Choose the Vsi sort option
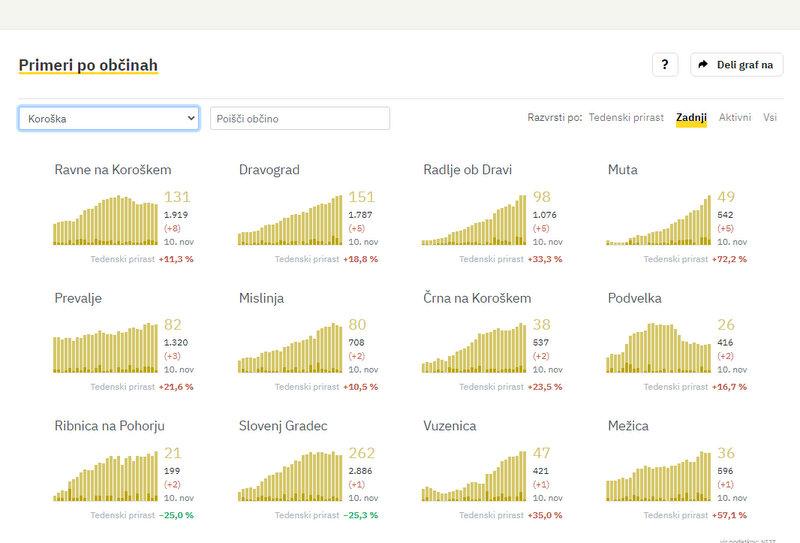This screenshot has height=543, width=800. pyautogui.click(x=770, y=118)
